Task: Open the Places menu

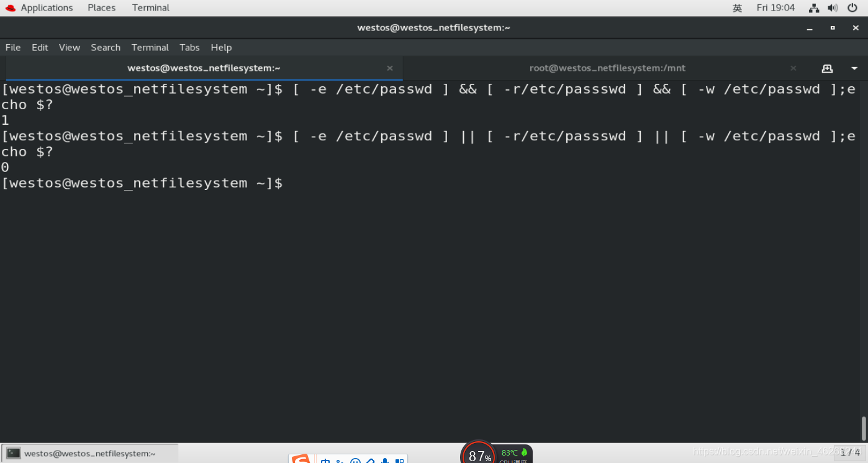Action: [x=101, y=7]
